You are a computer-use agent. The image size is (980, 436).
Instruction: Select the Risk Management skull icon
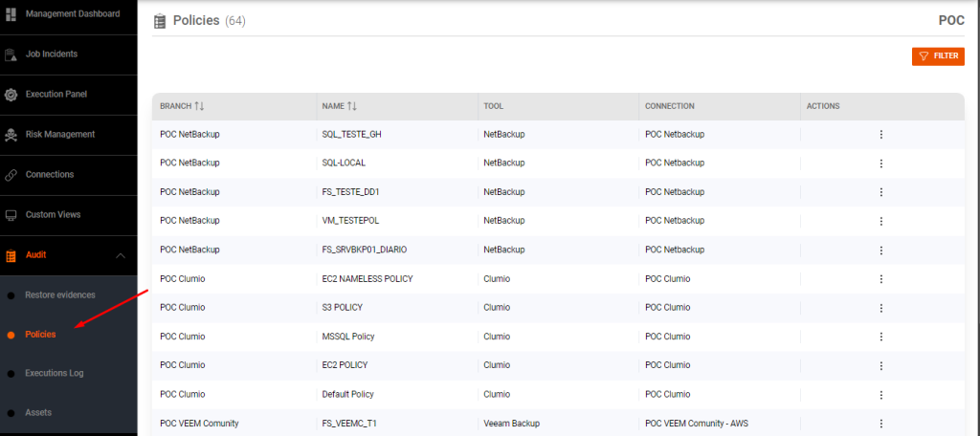tap(11, 135)
